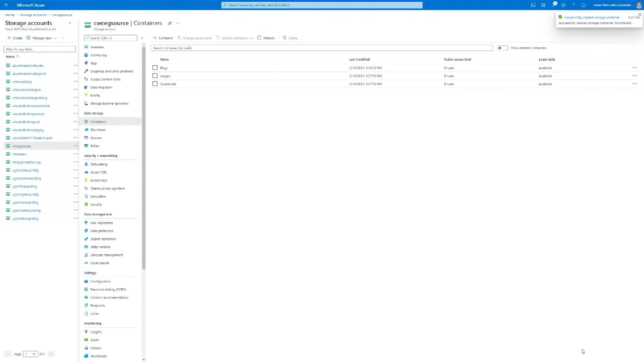The height and width of the screenshot is (362, 644).
Task: Focus the resource menu Search (Ctrl+/) box
Action: click(x=110, y=38)
